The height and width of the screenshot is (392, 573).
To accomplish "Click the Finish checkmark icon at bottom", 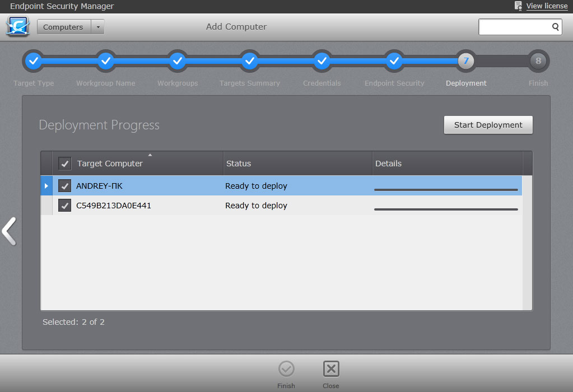I will (286, 369).
